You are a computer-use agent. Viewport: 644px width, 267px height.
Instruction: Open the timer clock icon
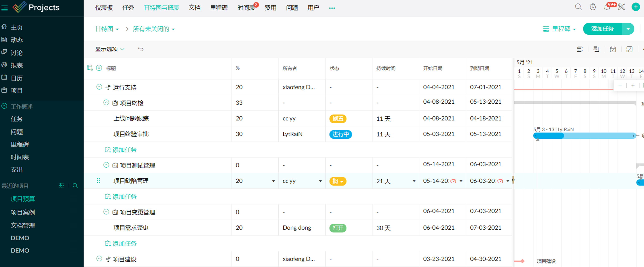click(x=593, y=7)
